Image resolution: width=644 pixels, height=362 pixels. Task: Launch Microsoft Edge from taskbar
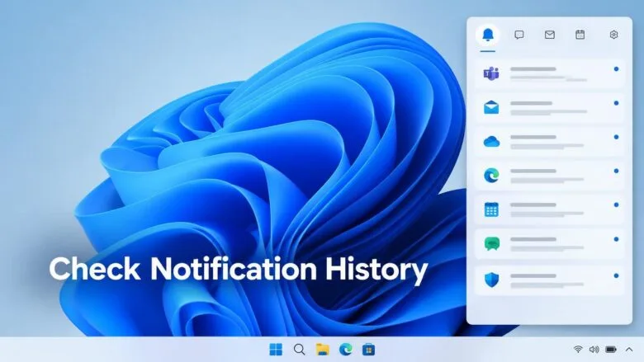(345, 350)
